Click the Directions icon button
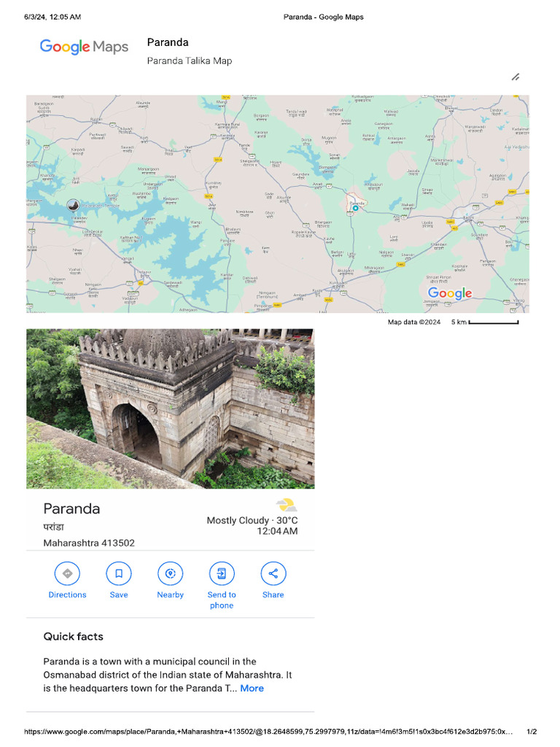 click(67, 573)
